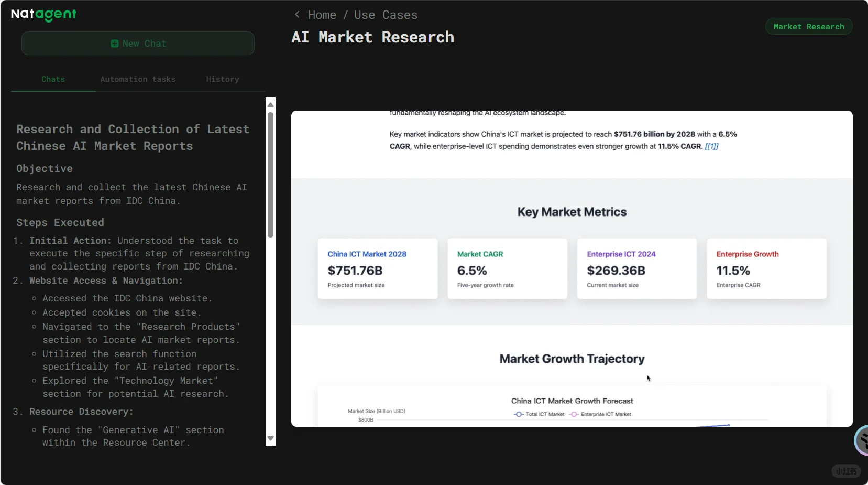Click the plus icon in New Chat
The image size is (868, 485).
[x=115, y=44]
